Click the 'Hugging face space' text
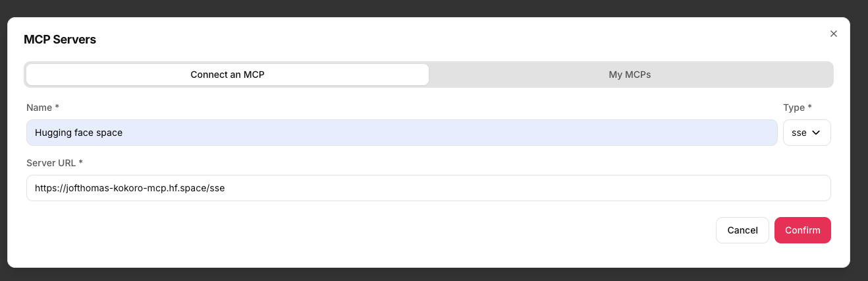This screenshot has width=868, height=281. click(x=78, y=133)
